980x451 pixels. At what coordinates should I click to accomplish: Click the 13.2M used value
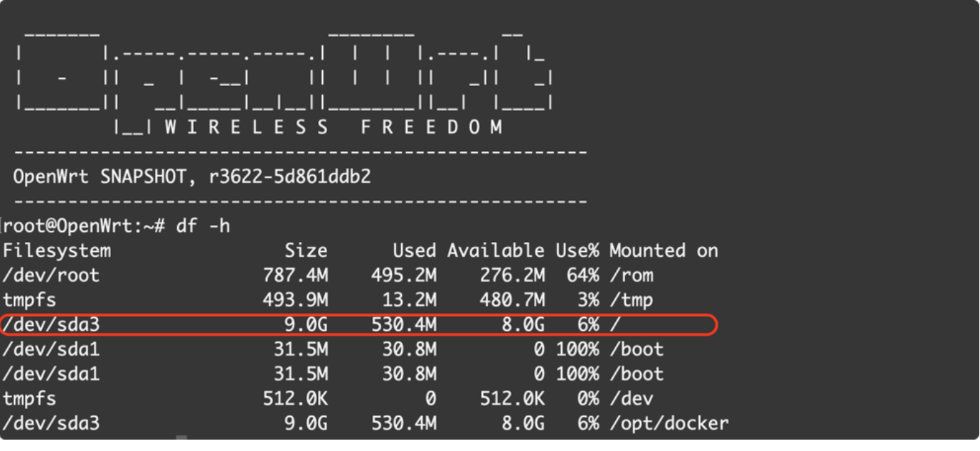point(409,300)
